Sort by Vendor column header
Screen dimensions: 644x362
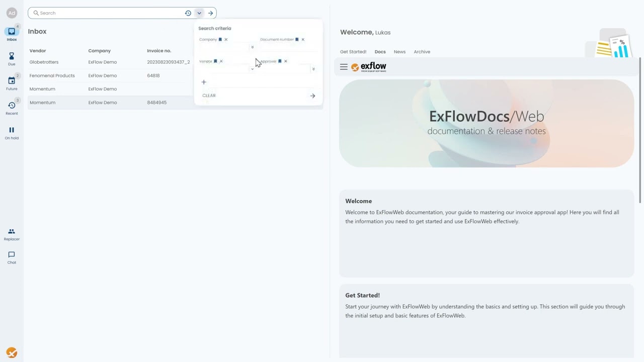click(x=38, y=51)
